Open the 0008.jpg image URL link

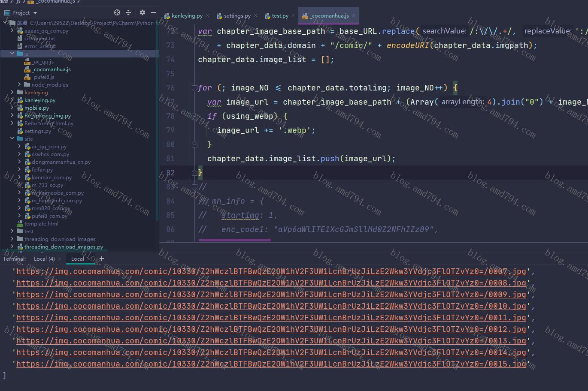pyautogui.click(x=271, y=283)
